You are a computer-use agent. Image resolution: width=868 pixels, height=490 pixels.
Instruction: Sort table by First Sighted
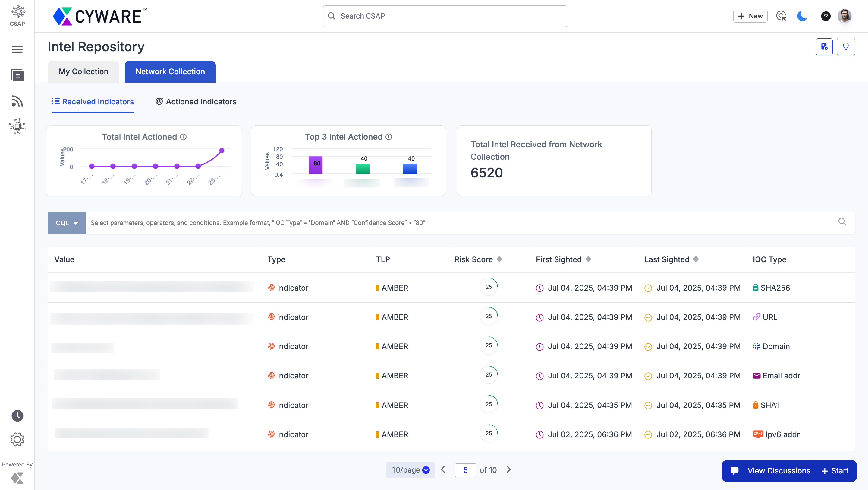point(588,259)
